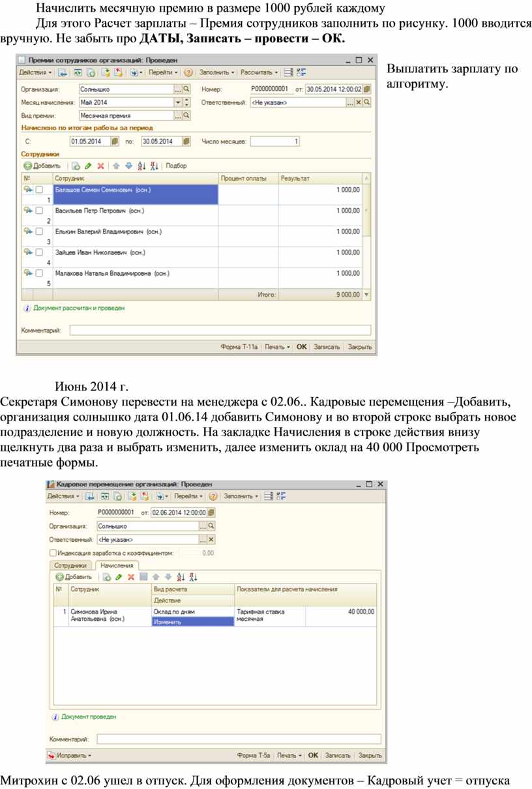Open Перейти menu in Премии сотрудников window
Viewport: 532px width, 789px height.
[163, 72]
